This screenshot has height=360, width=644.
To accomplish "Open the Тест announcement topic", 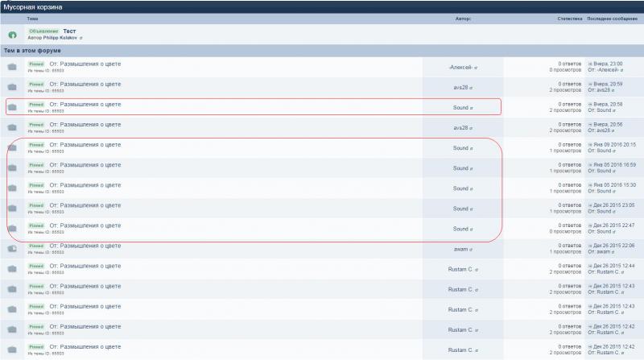I will [69, 31].
